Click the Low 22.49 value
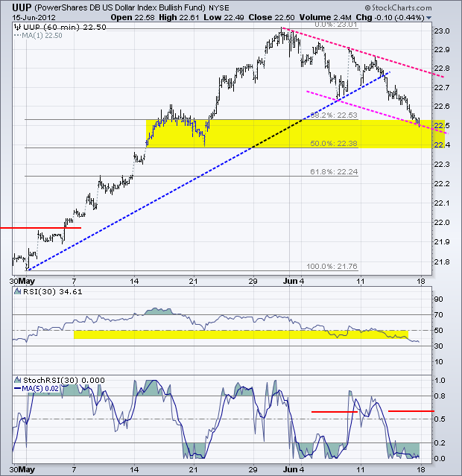 (x=224, y=18)
